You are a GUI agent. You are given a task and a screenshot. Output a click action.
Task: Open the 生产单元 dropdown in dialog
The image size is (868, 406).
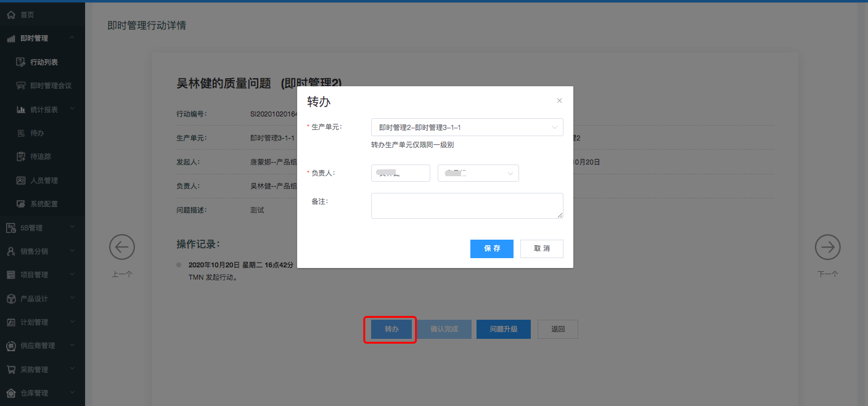(x=467, y=128)
